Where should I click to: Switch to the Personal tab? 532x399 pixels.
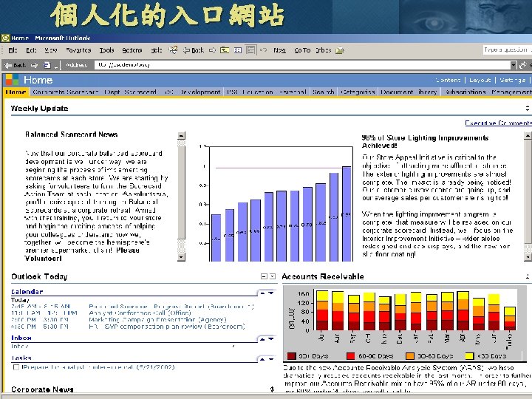(x=293, y=92)
